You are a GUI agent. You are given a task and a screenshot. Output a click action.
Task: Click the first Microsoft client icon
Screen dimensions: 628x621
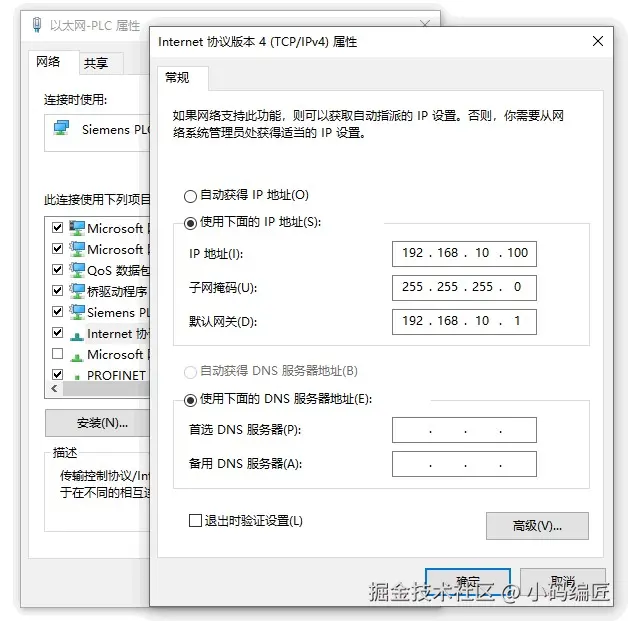coord(76,228)
